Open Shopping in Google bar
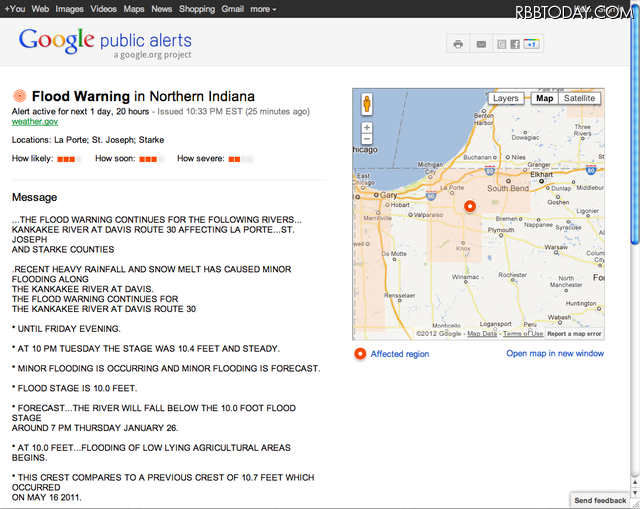 tap(197, 9)
